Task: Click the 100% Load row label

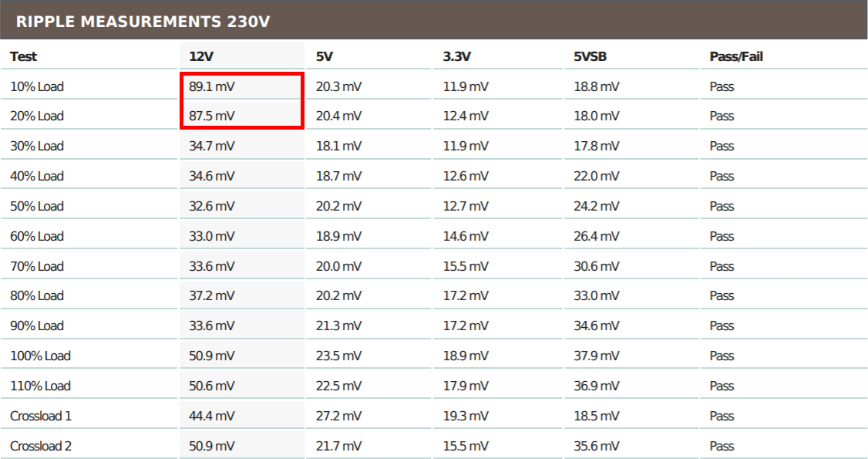Action: [40, 356]
